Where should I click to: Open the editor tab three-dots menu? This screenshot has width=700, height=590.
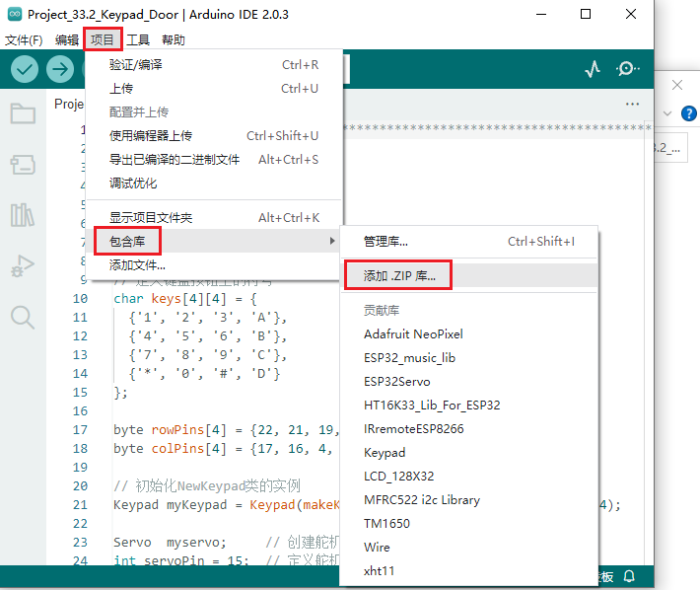[x=632, y=104]
